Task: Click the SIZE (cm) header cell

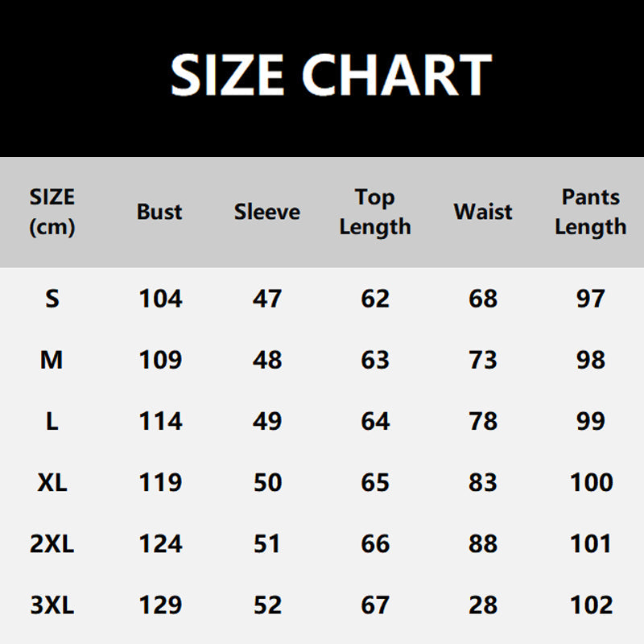Action: 52,212
